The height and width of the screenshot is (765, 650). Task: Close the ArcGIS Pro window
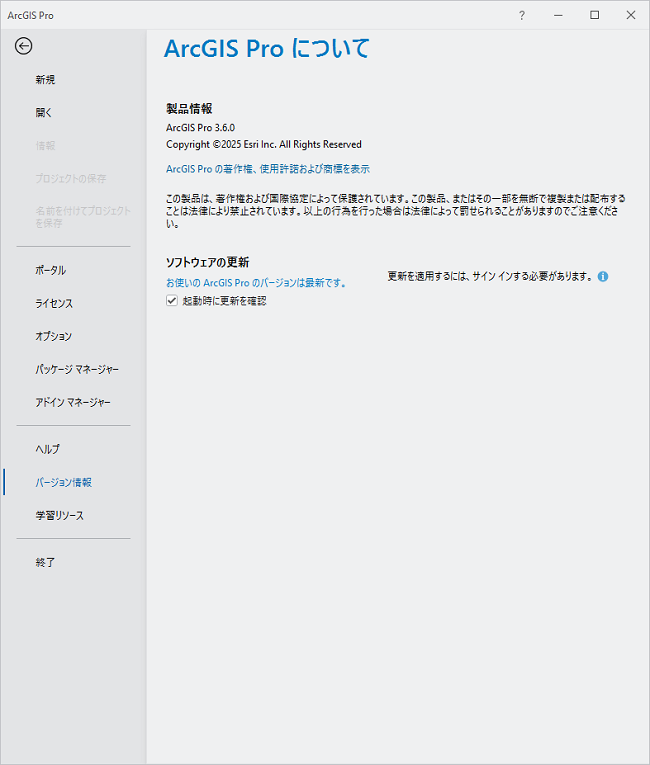630,15
